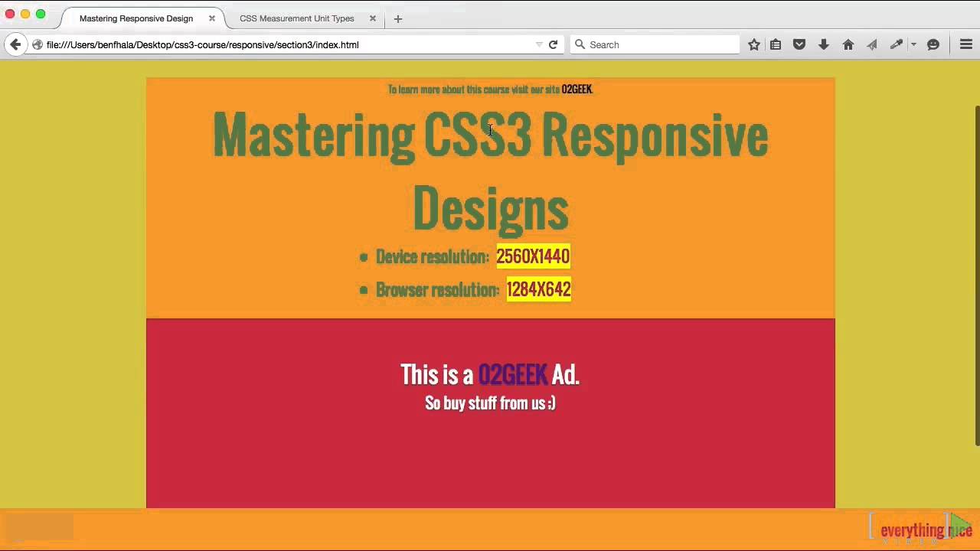Select the 2560X1440 device resolution value
The height and width of the screenshot is (551, 980).
tap(533, 256)
